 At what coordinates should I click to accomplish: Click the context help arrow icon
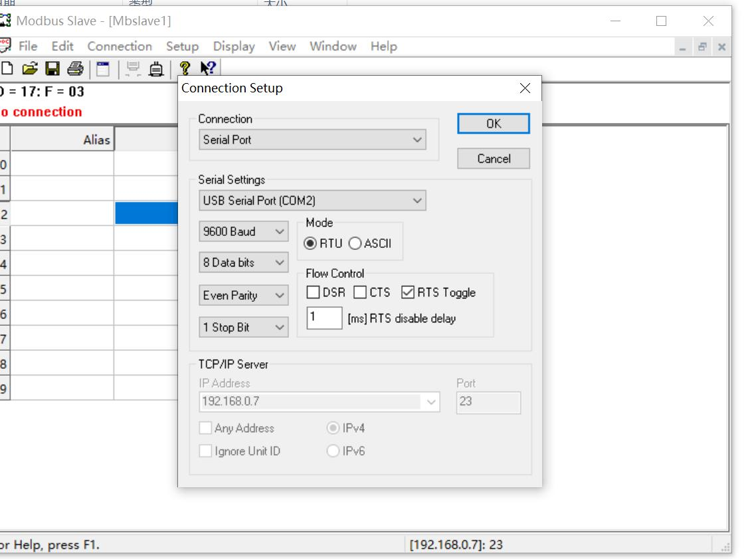(208, 68)
